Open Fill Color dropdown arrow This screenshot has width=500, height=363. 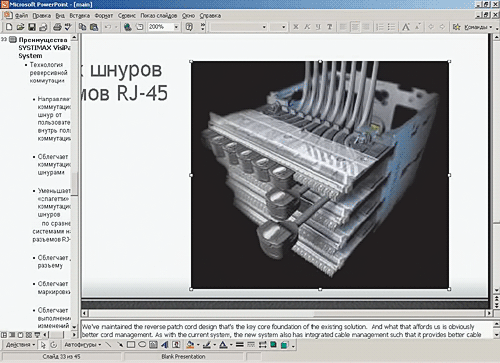(198, 345)
